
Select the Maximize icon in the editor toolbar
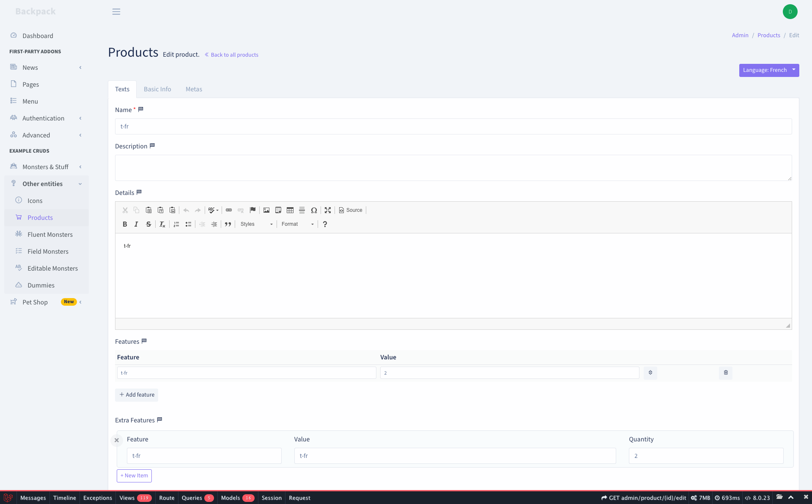328,210
